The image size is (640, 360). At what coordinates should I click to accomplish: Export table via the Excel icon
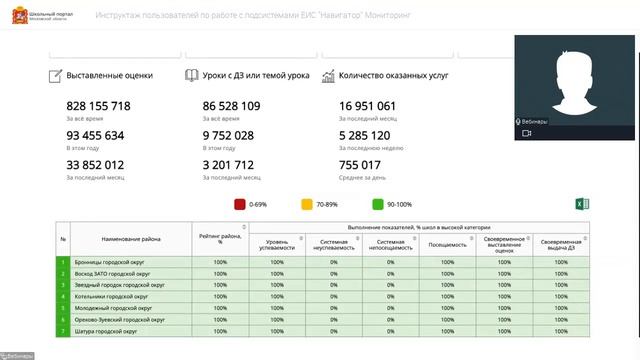tap(582, 204)
